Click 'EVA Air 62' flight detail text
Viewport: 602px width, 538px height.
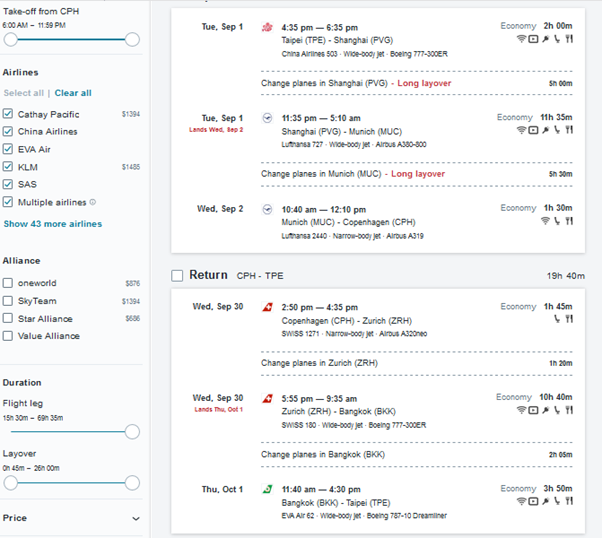(298, 516)
